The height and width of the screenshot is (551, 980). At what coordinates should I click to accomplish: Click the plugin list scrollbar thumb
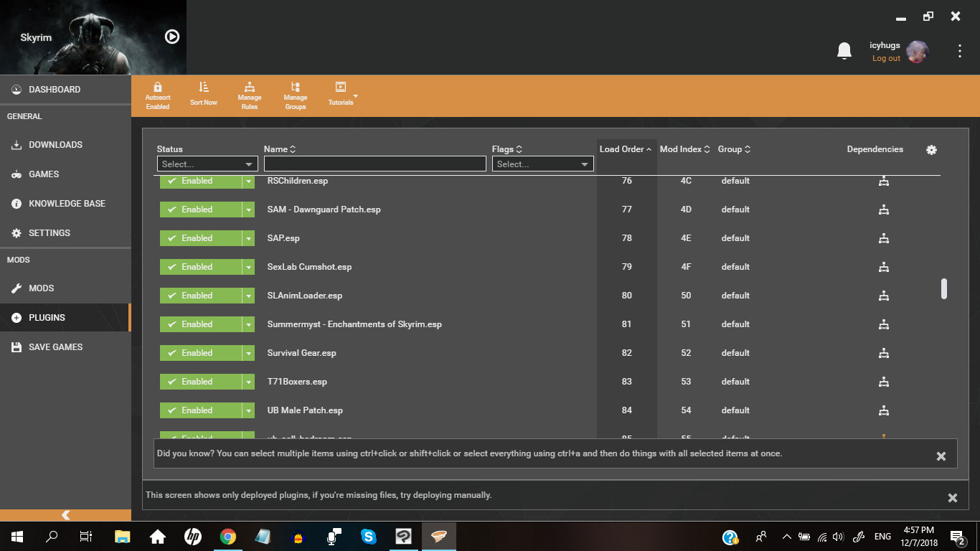(944, 288)
